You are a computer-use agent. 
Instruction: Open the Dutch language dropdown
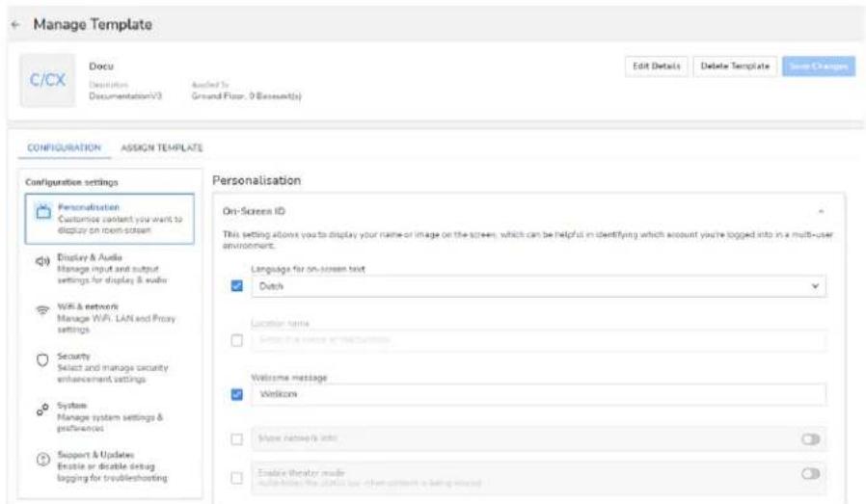[x=539, y=286]
